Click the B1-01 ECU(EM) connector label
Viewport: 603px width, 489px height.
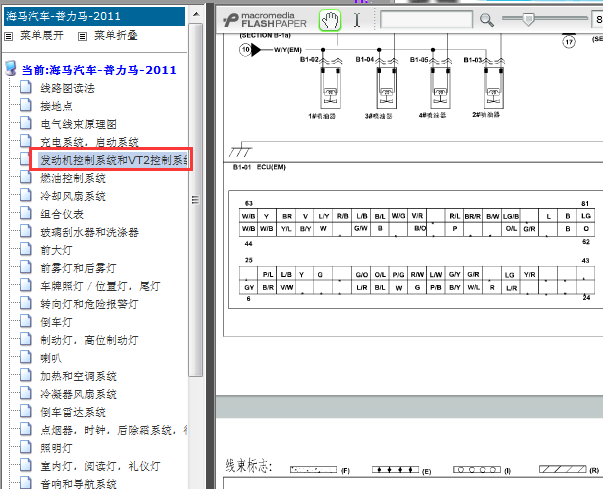[259, 167]
